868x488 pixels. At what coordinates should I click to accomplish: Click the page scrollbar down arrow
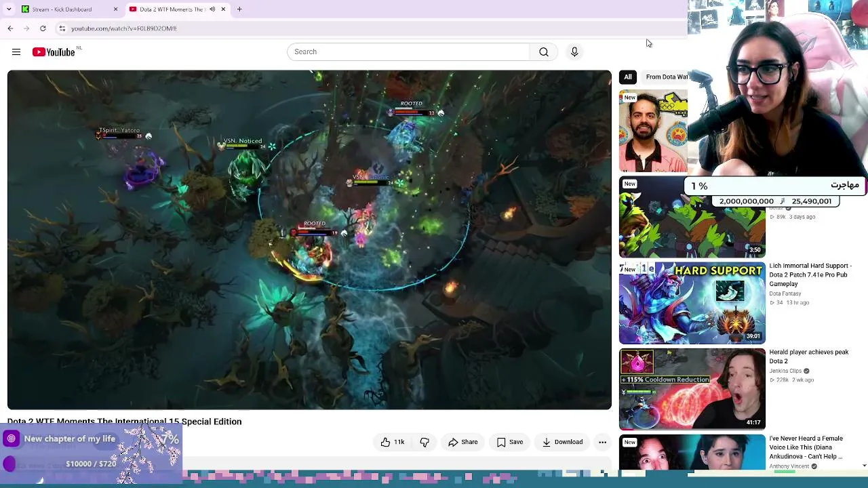(864, 466)
